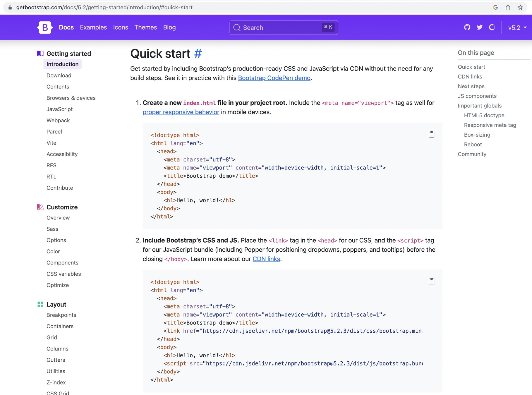Open the Icons nav item
This screenshot has width=532, height=395.
121,27
